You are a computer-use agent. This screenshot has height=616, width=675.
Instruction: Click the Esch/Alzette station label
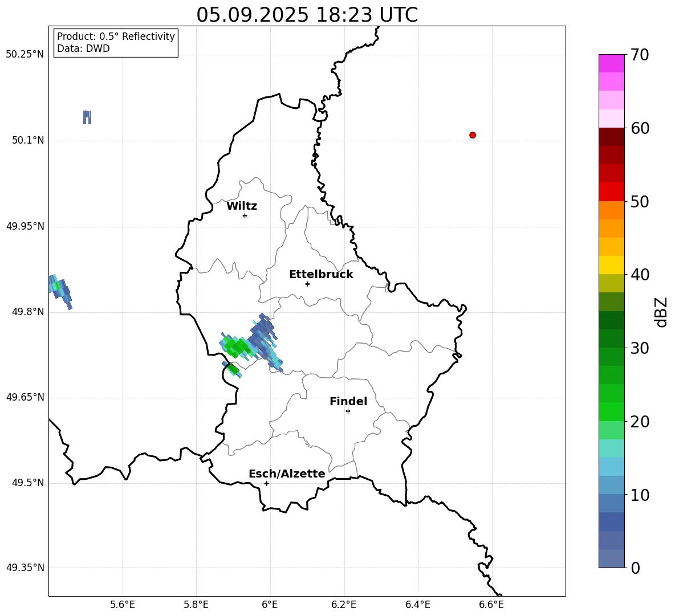point(287,474)
